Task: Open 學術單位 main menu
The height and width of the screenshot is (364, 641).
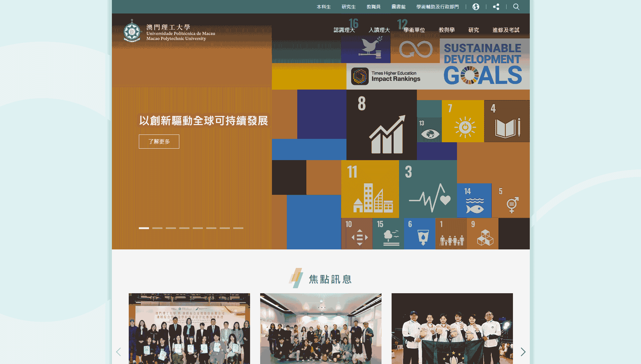Action: (414, 30)
